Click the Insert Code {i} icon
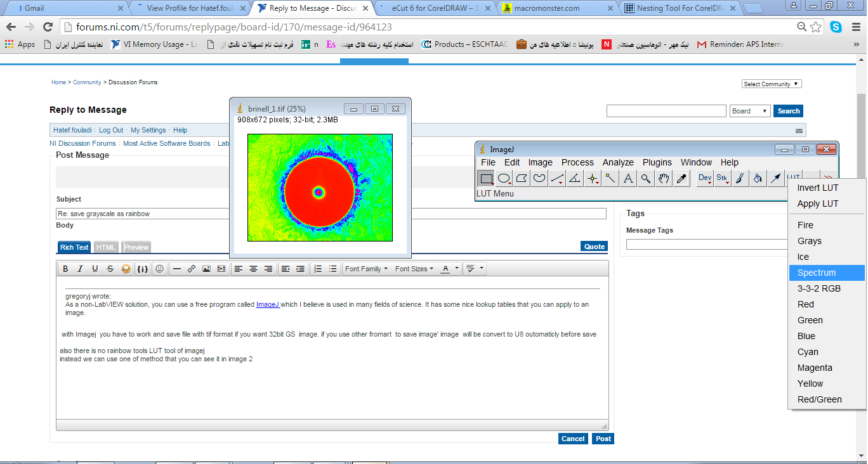The height and width of the screenshot is (464, 868). pos(143,269)
